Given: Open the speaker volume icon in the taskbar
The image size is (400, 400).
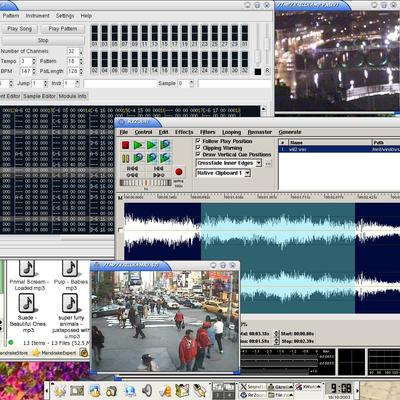Looking at the screenshot, I should click(147, 390).
